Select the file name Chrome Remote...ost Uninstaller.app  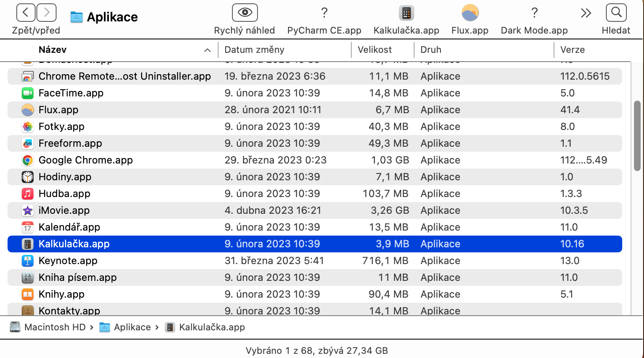[125, 76]
